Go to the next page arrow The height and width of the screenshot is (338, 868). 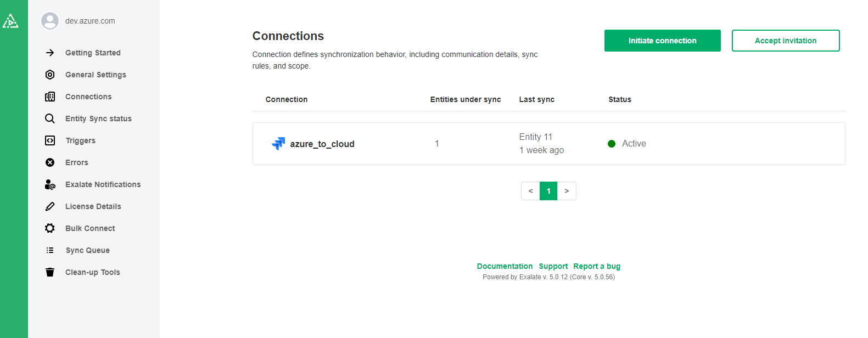[x=567, y=191]
